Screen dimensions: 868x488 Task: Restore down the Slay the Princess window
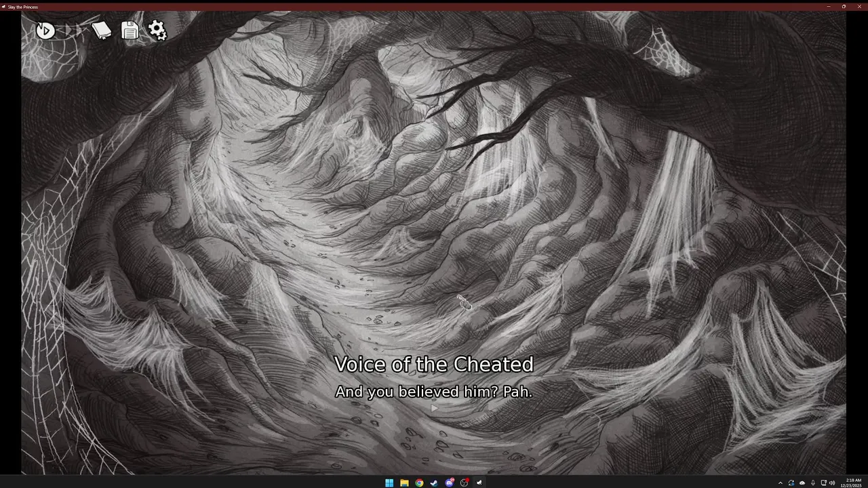point(844,6)
